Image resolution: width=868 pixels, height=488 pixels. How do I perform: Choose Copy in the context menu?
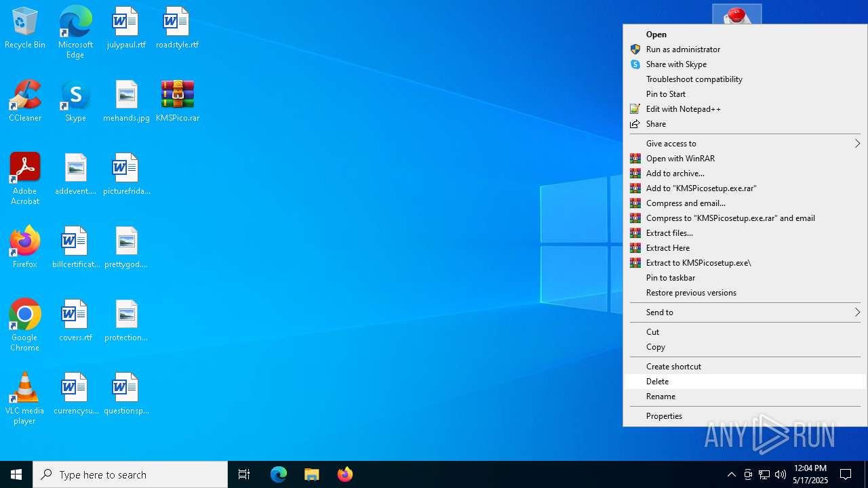click(x=745, y=347)
